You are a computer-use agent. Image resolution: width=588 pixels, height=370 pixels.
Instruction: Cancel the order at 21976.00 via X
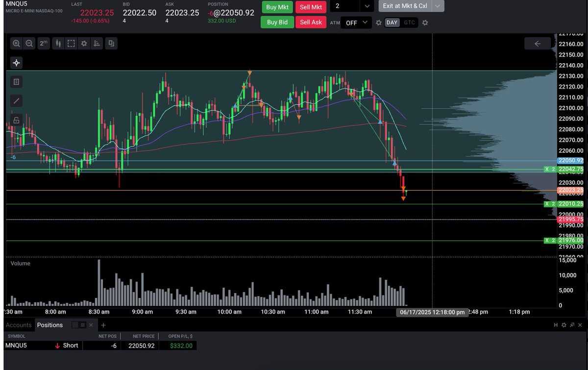(548, 240)
